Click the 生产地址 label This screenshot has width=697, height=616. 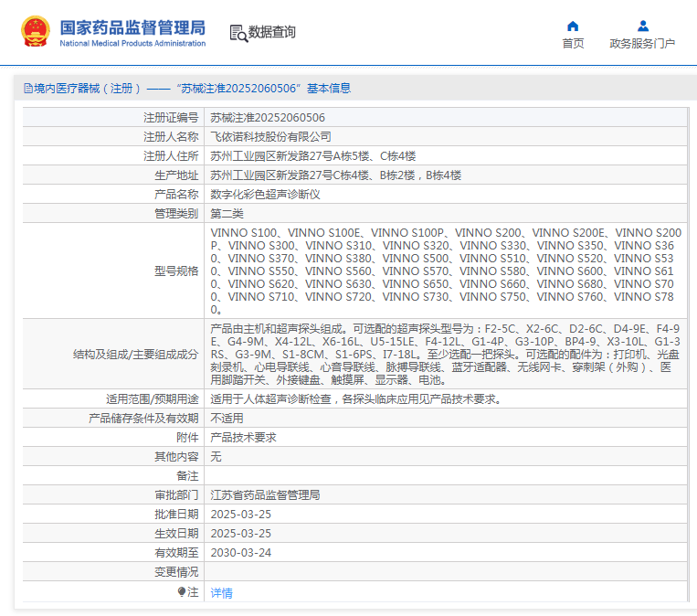point(176,175)
